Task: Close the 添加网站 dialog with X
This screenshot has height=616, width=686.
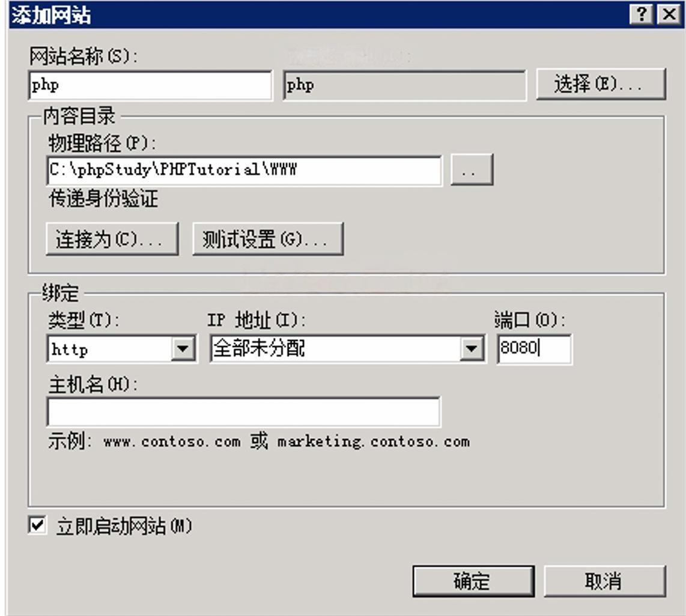Action: pos(669,14)
